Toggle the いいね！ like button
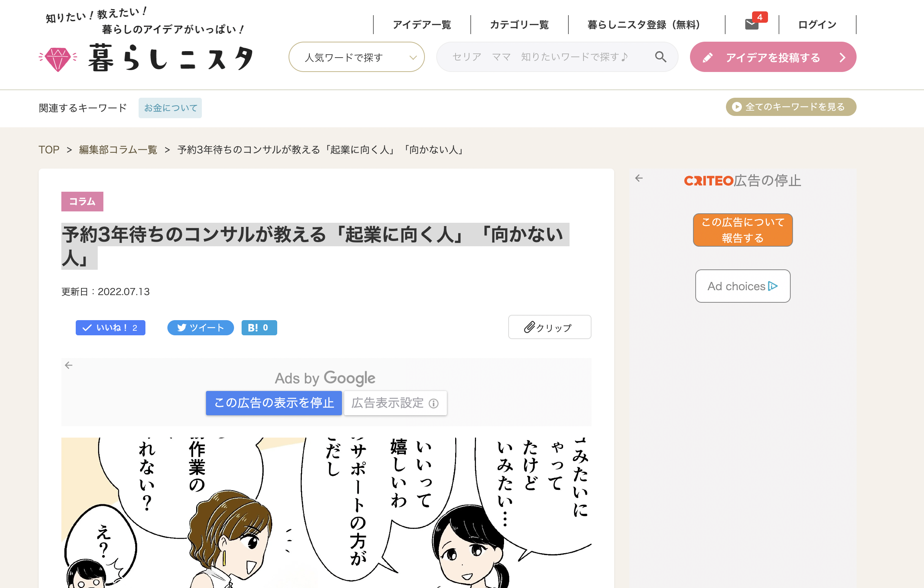Viewport: 924px width, 588px height. 110,327
